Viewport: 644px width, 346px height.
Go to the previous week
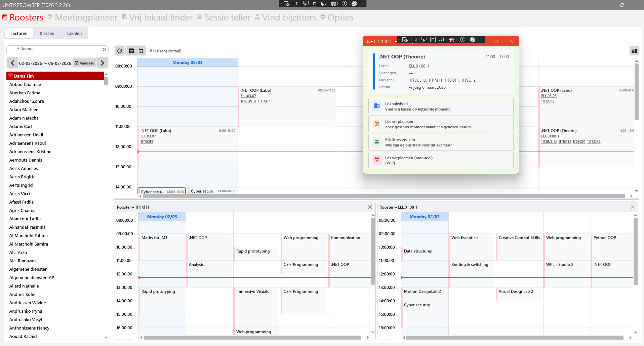[12, 63]
